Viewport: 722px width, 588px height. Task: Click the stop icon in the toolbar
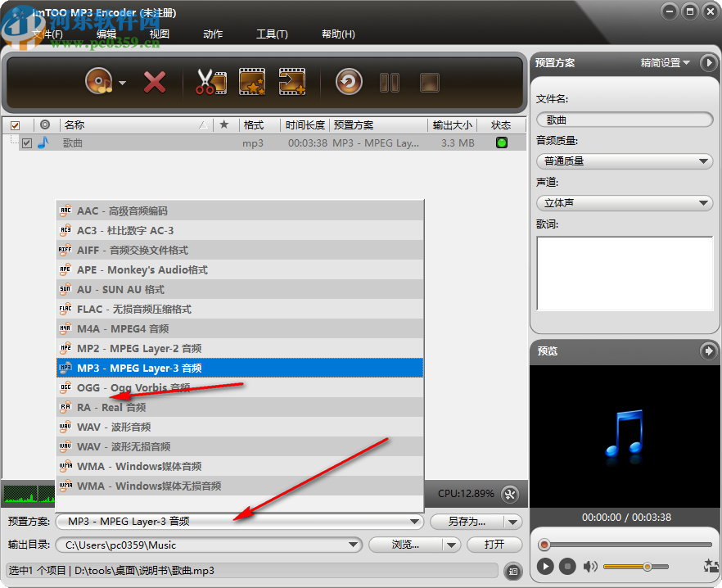pyautogui.click(x=429, y=82)
